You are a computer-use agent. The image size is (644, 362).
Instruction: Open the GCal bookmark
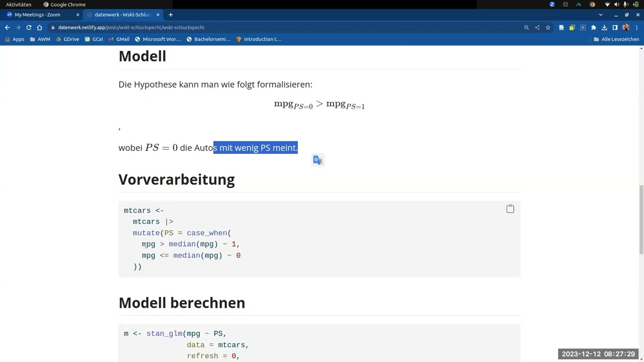coord(94,39)
